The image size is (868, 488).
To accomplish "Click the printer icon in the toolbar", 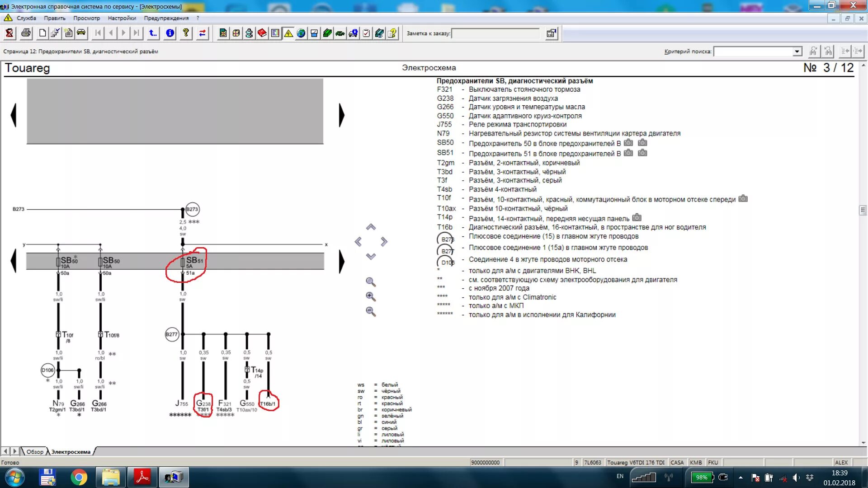I will 26,33.
